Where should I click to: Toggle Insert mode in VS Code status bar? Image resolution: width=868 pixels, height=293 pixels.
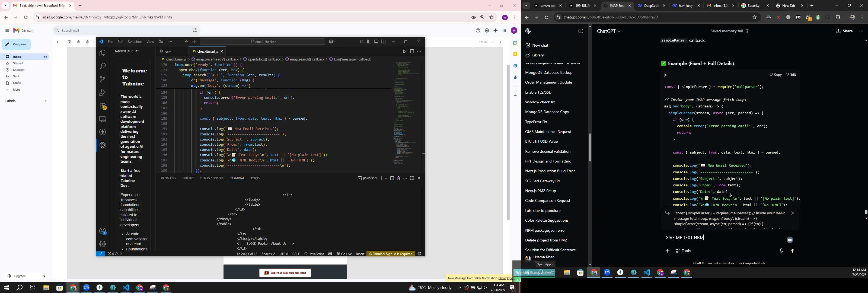click(360, 254)
